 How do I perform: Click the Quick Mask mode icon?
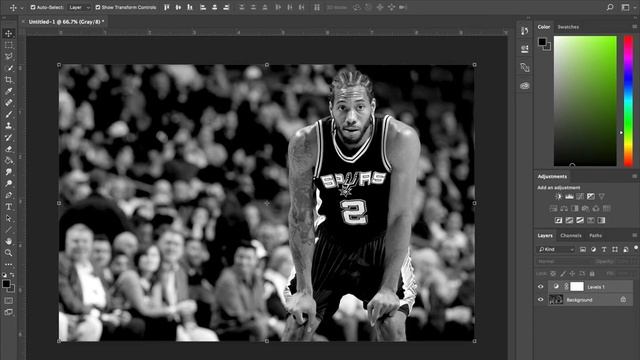9,300
